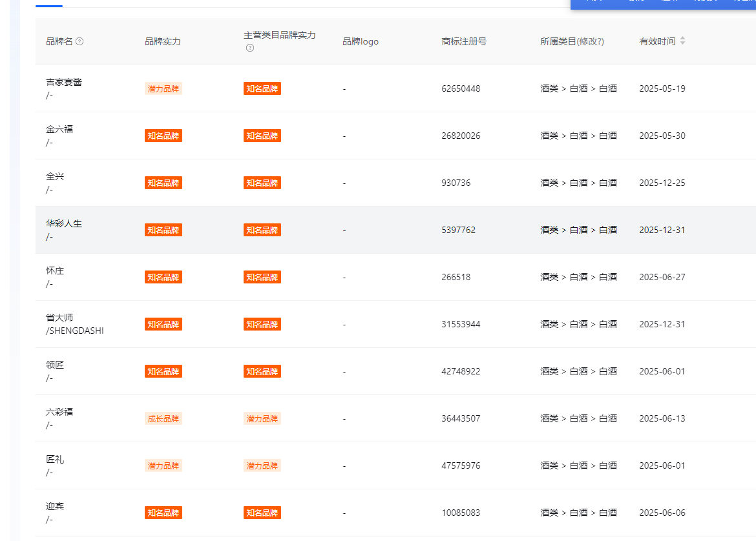The height and width of the screenshot is (541, 756).
Task: Click the 品牌实力 column header
Action: [163, 41]
